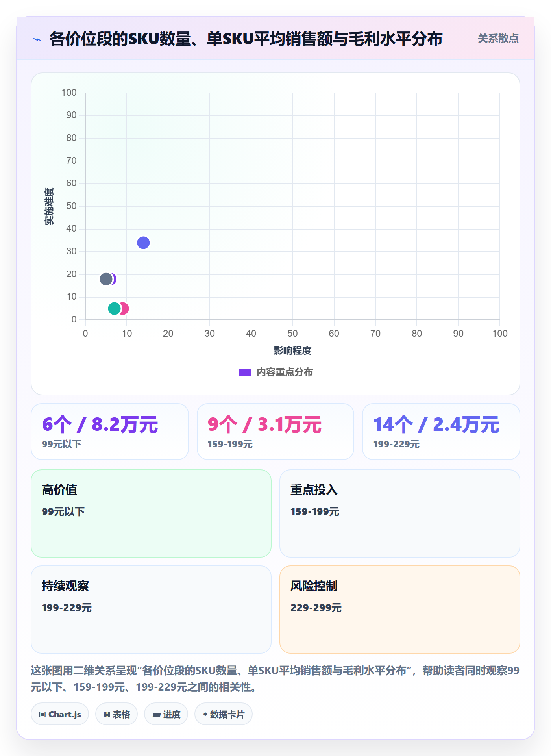Click the 表格 tag
551x756 pixels.
click(116, 714)
